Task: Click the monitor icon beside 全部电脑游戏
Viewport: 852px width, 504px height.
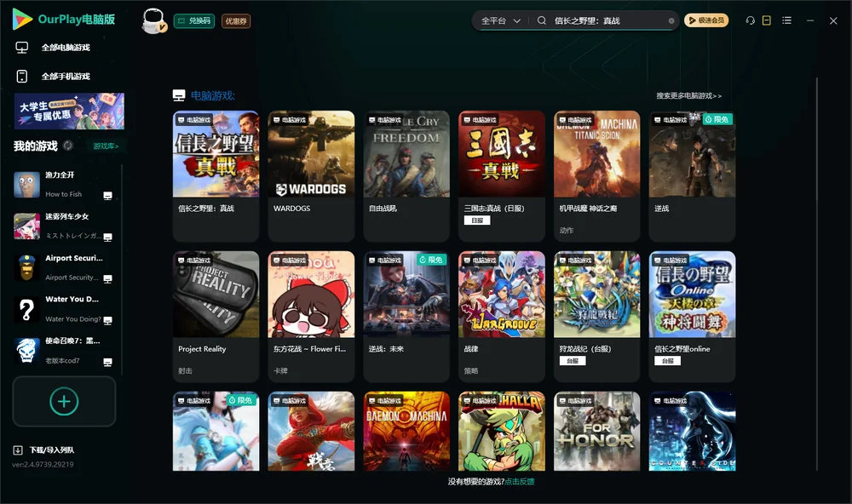Action: click(22, 48)
